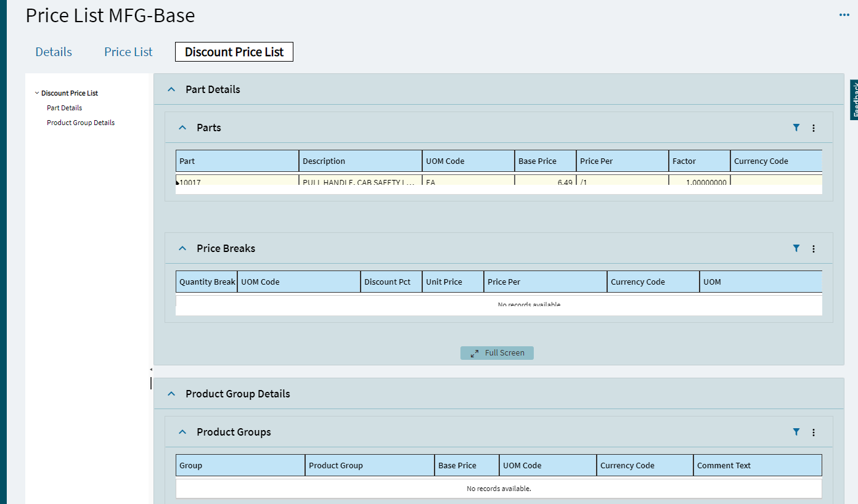Click the Factor column header
This screenshot has width=858, height=504.
(700, 161)
